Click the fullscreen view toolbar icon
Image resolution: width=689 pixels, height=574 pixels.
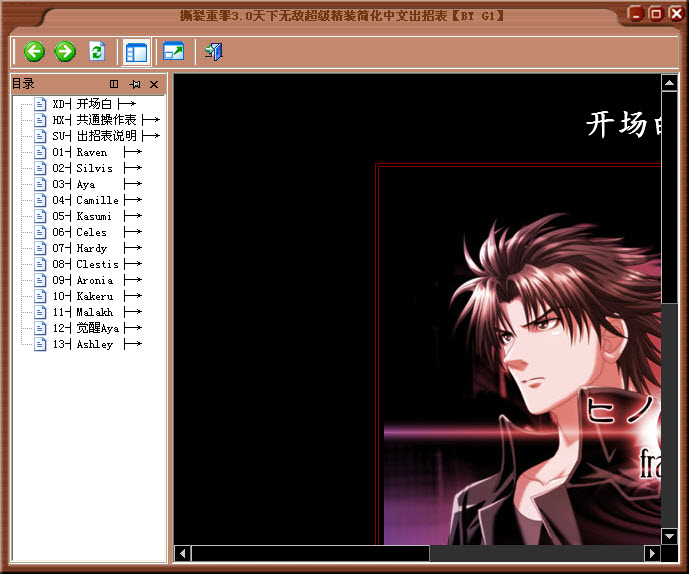(x=174, y=51)
